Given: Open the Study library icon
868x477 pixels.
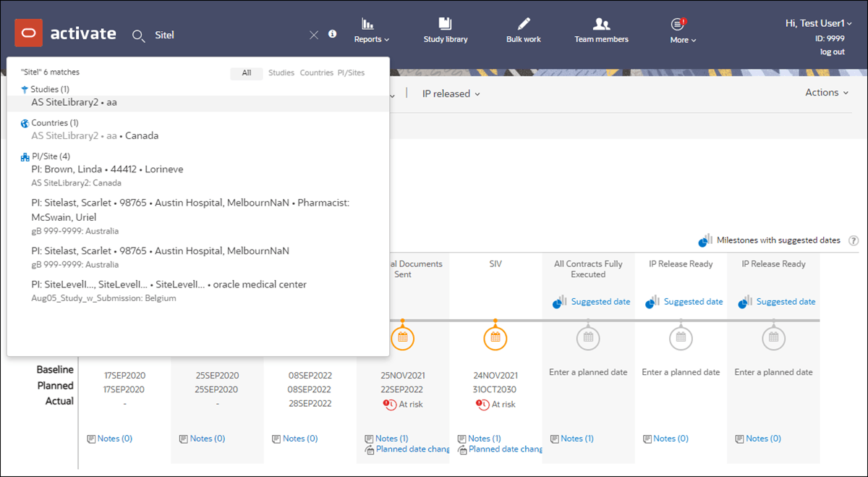Looking at the screenshot, I should click(x=446, y=24).
